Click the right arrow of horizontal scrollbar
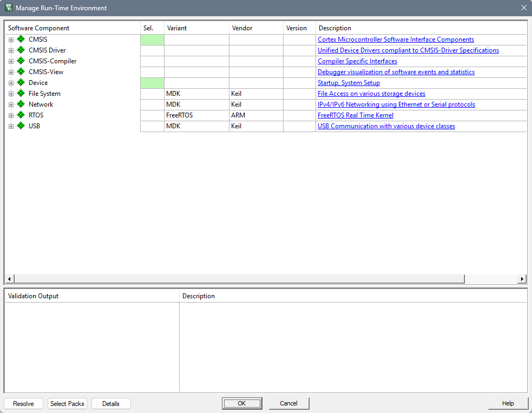This screenshot has height=413, width=532. click(522, 279)
